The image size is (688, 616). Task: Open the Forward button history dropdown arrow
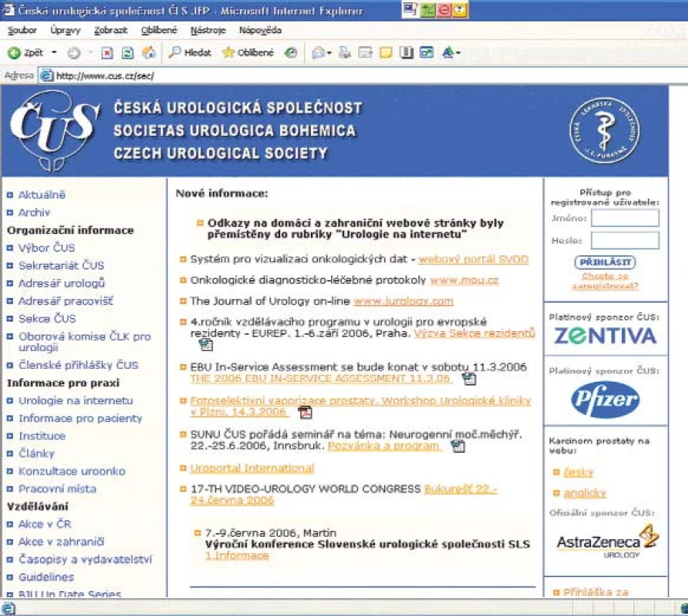tap(92, 52)
